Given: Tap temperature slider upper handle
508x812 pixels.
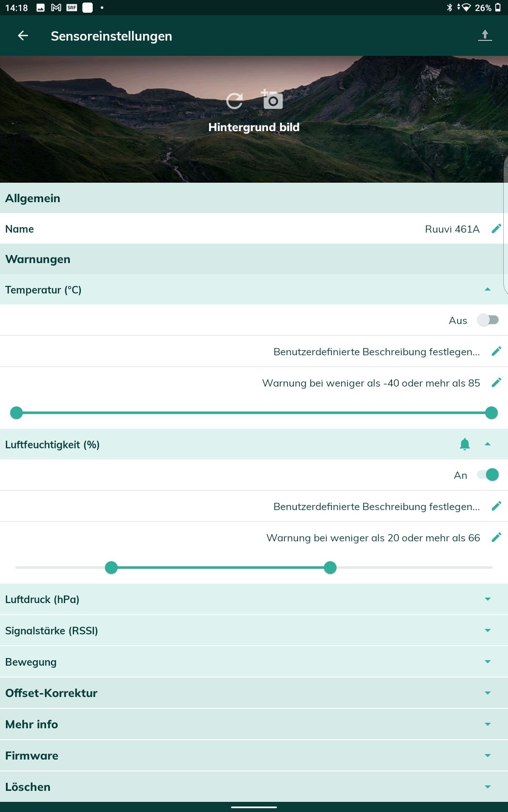Looking at the screenshot, I should (x=491, y=413).
